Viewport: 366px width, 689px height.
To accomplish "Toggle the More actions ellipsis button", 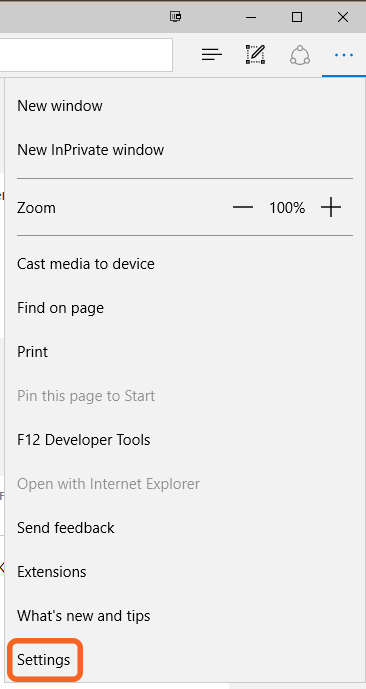I will click(x=344, y=55).
